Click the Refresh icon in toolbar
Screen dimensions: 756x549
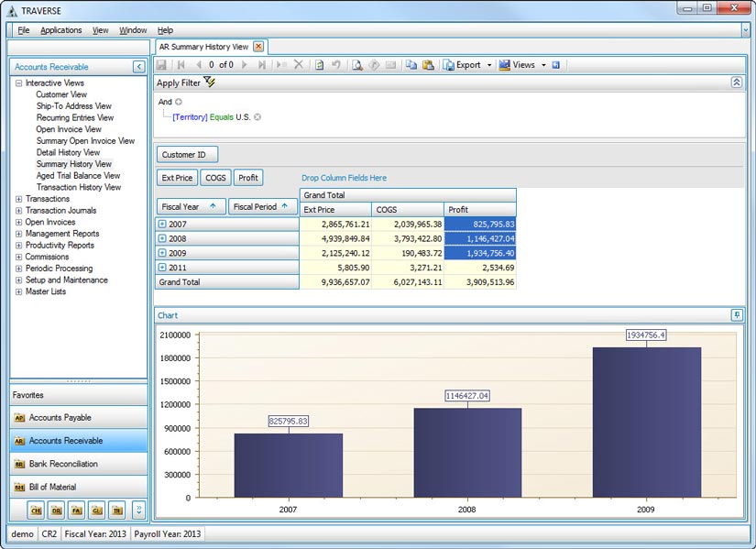(x=319, y=65)
